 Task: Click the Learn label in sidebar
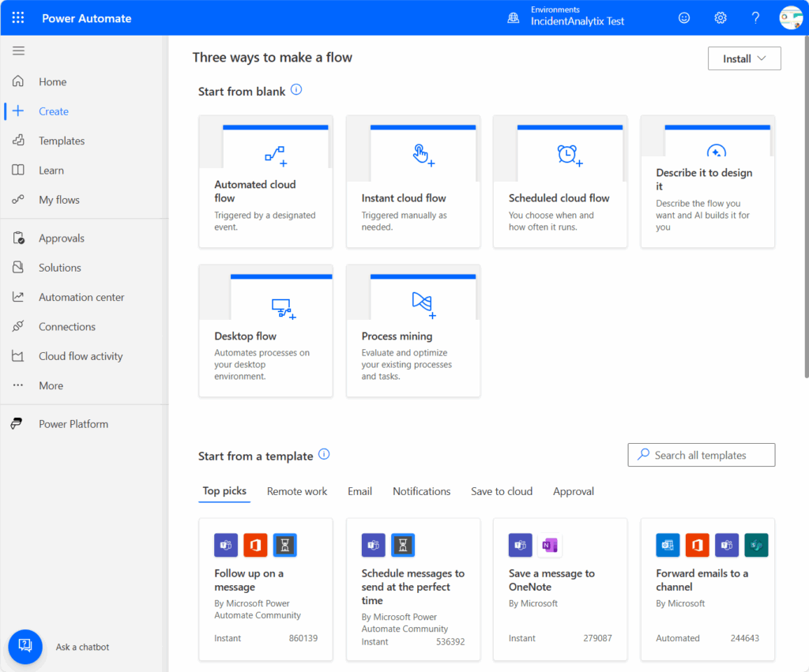(x=51, y=171)
